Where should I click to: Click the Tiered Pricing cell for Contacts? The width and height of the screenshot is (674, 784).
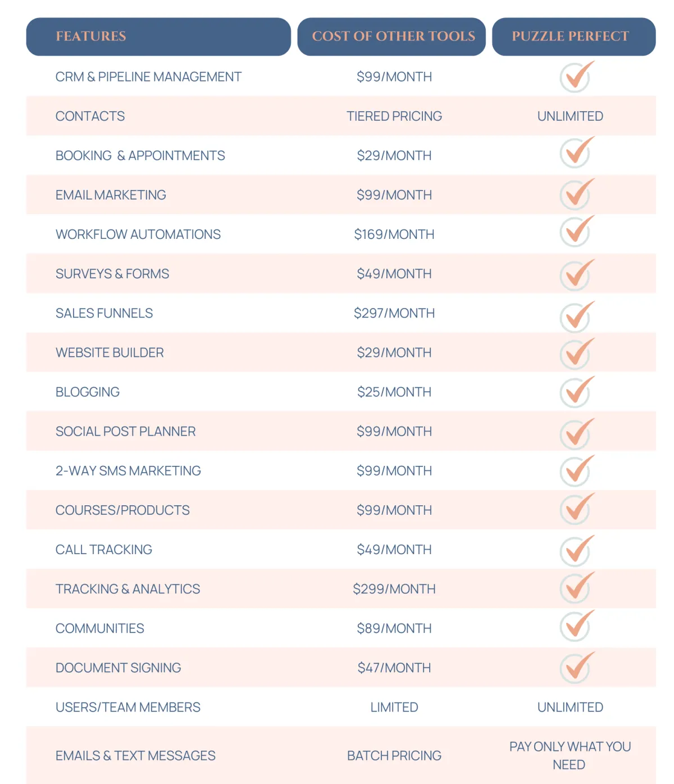point(394,116)
